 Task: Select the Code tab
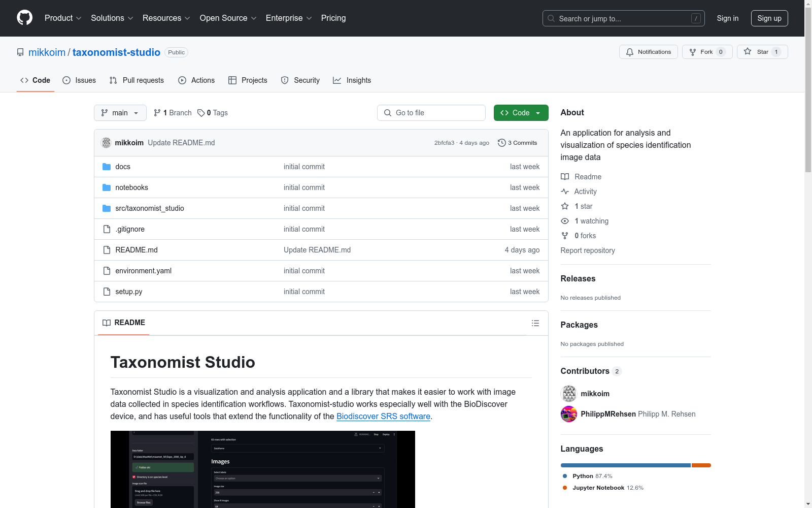[35, 80]
